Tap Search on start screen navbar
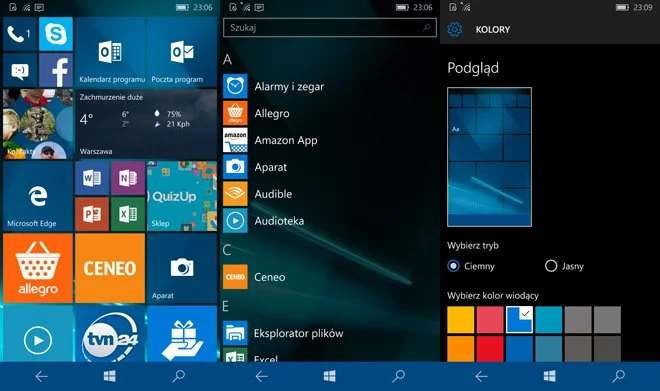The width and height of the screenshot is (660, 391). click(x=178, y=376)
